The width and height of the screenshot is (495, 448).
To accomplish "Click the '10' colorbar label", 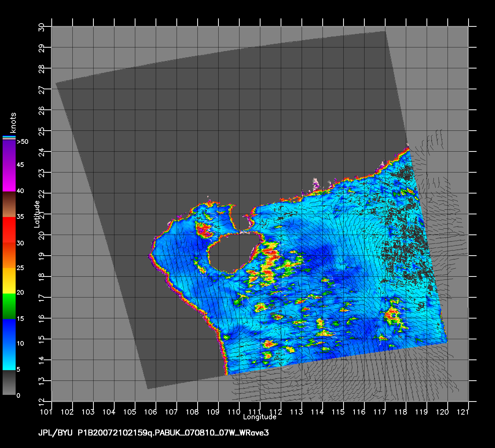I will (x=20, y=343).
